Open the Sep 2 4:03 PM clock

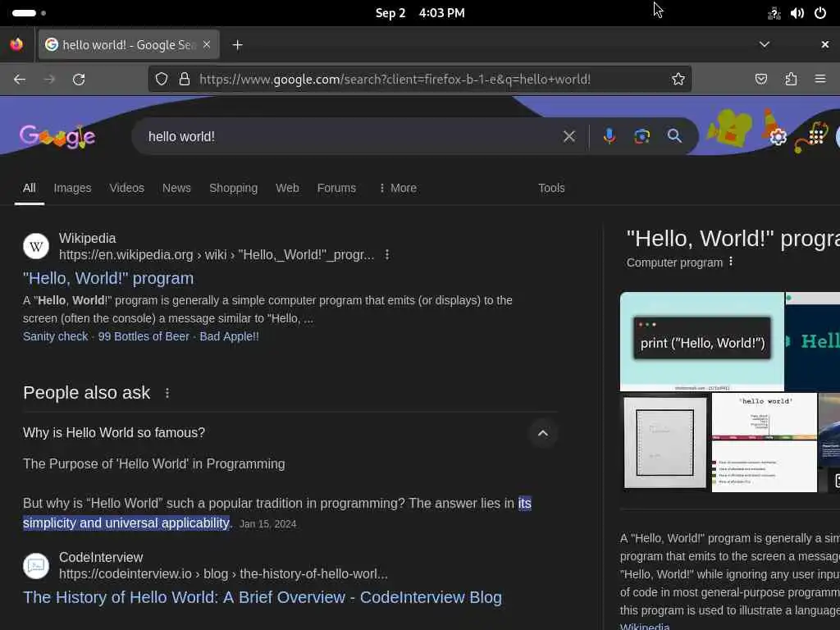[x=420, y=13]
